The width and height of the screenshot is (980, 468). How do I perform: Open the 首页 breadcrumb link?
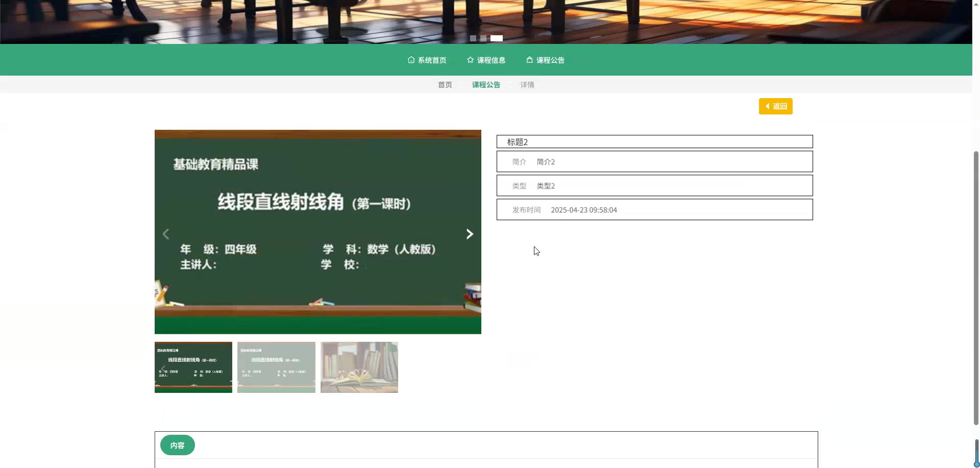445,85
